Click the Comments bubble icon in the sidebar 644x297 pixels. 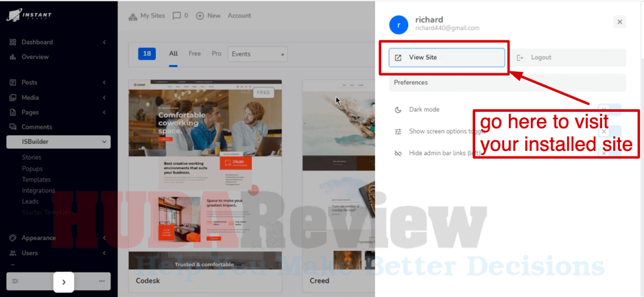(13, 127)
